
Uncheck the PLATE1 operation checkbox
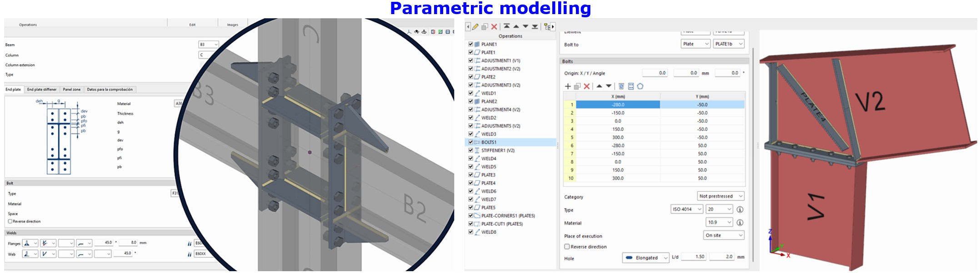pos(471,52)
